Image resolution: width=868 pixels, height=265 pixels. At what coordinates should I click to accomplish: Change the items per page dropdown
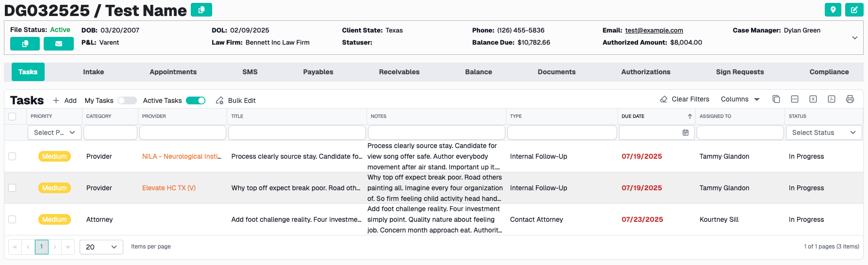tap(101, 247)
